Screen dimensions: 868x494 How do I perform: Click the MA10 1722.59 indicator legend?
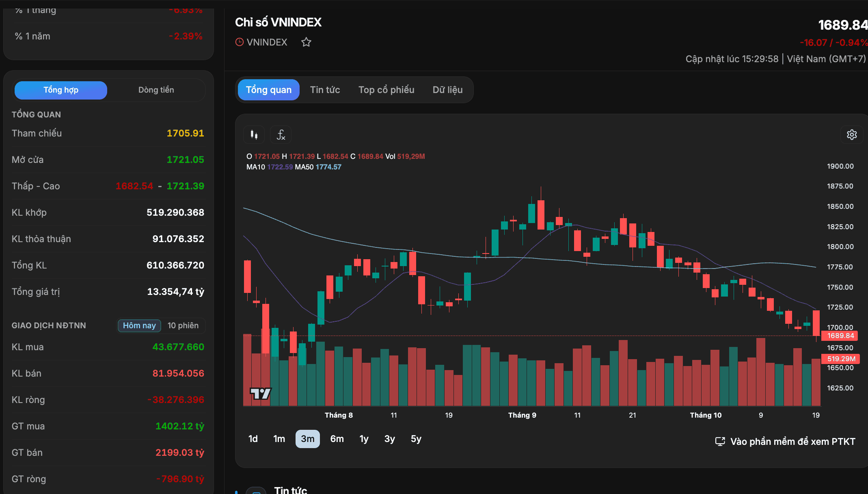pyautogui.click(x=270, y=167)
